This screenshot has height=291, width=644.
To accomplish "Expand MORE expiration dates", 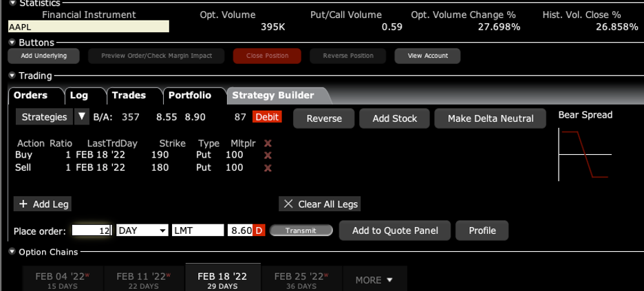I will coord(374,280).
